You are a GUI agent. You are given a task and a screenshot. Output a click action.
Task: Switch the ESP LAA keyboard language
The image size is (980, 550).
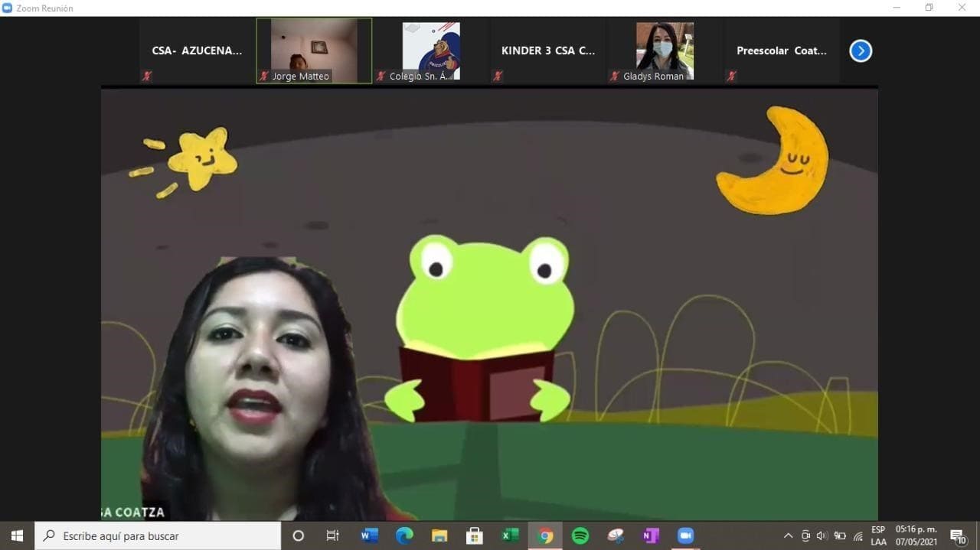click(x=878, y=535)
